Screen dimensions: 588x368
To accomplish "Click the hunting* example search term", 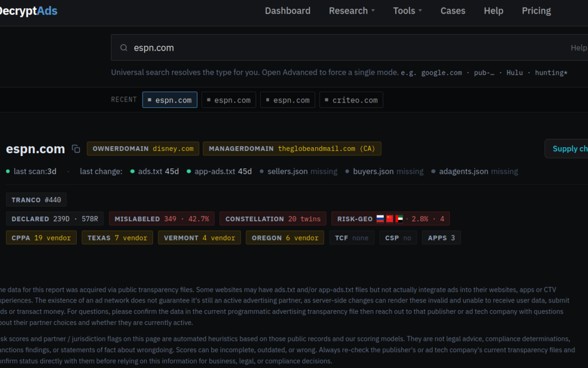I will (x=551, y=73).
